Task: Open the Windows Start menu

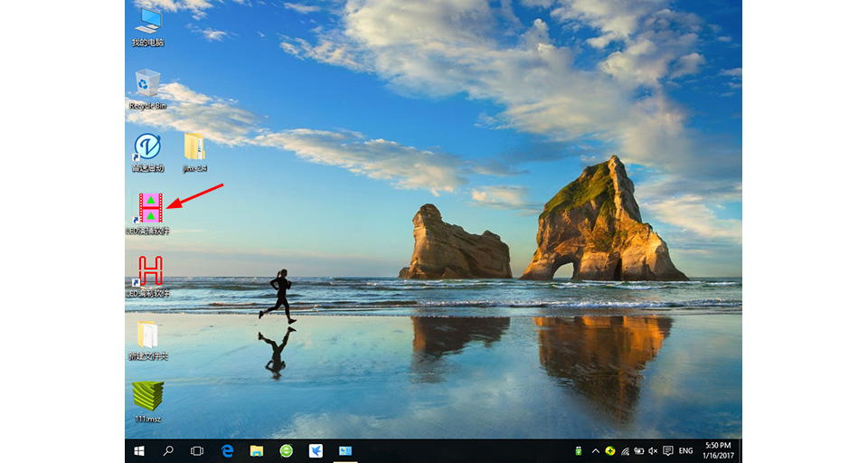Action: coord(139,451)
